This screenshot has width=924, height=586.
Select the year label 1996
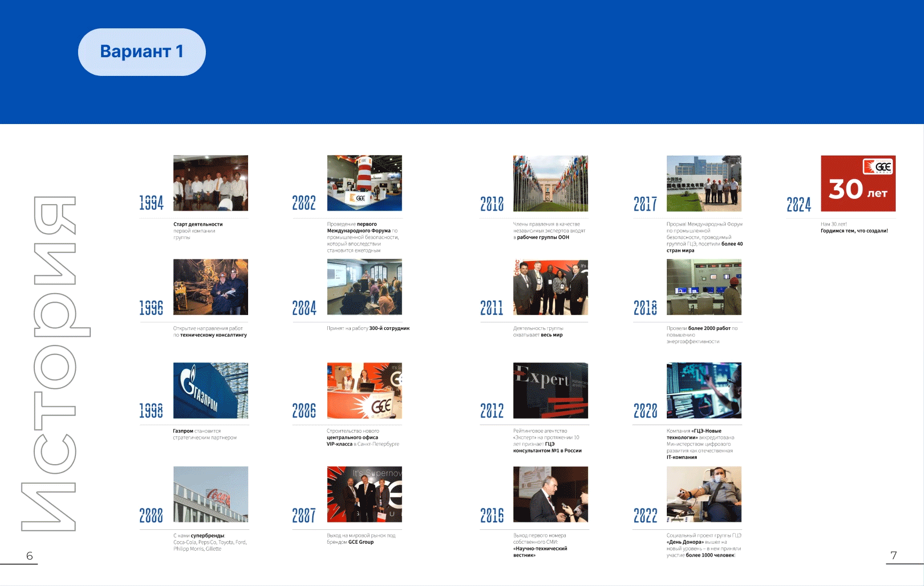tap(151, 307)
